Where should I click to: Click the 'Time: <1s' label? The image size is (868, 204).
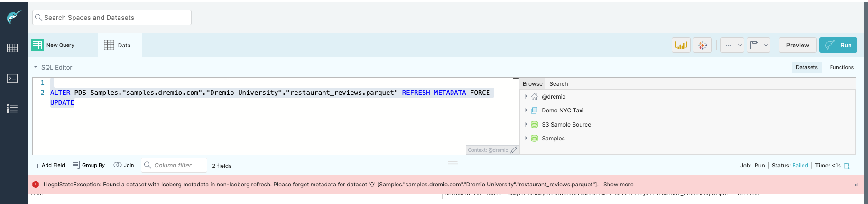point(828,166)
